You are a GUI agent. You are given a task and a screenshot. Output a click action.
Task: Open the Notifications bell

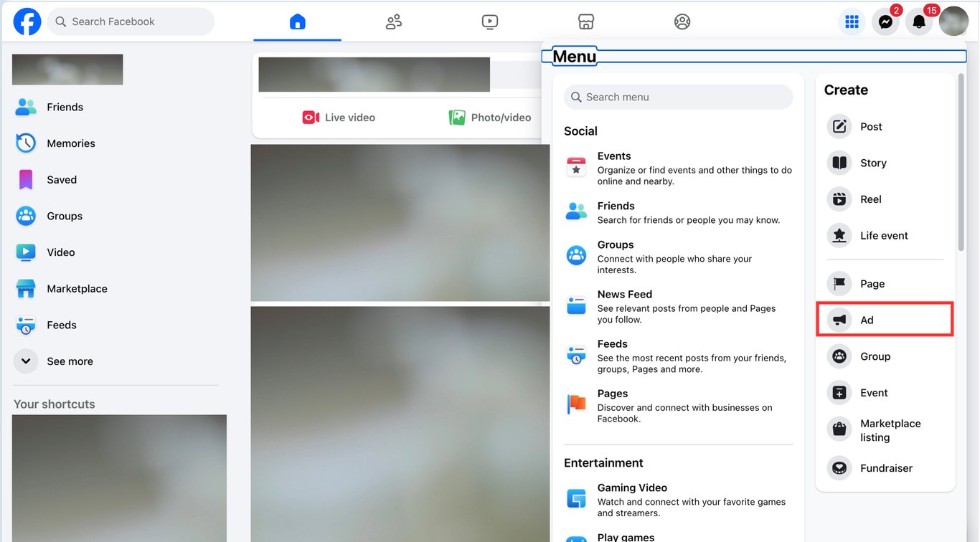(919, 22)
